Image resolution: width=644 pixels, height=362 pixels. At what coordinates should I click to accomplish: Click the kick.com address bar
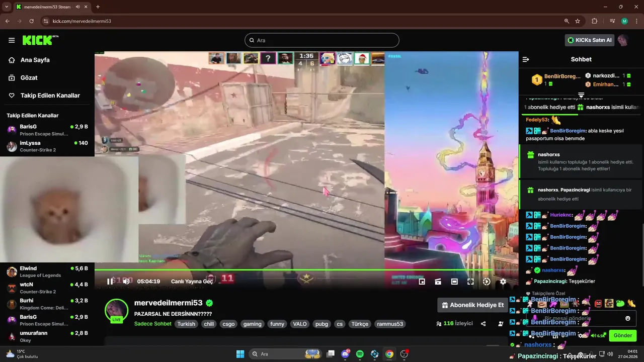point(302,21)
